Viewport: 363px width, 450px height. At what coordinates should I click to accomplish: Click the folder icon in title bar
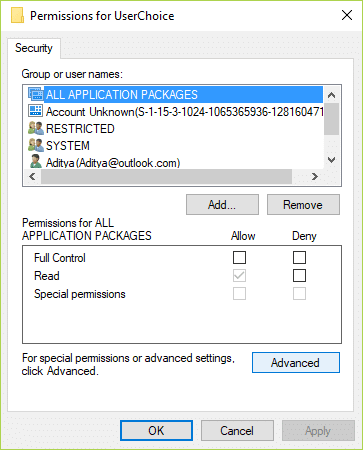(17, 15)
